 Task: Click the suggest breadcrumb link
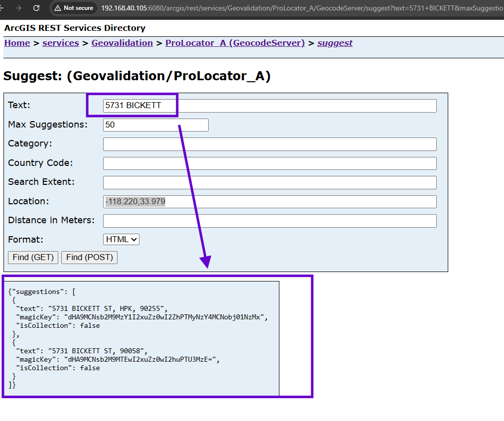point(335,43)
